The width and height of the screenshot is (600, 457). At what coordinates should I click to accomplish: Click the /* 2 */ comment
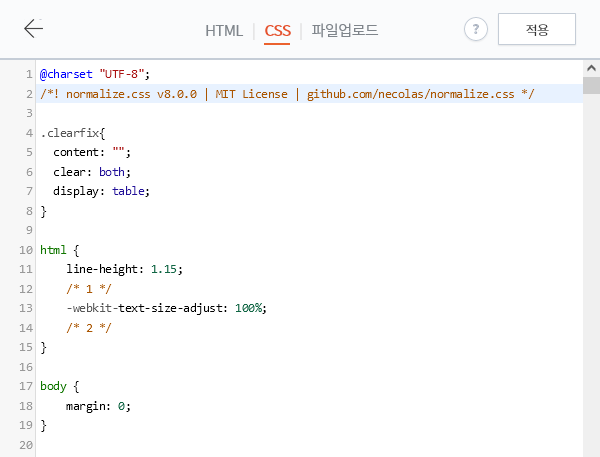pyautogui.click(x=89, y=328)
